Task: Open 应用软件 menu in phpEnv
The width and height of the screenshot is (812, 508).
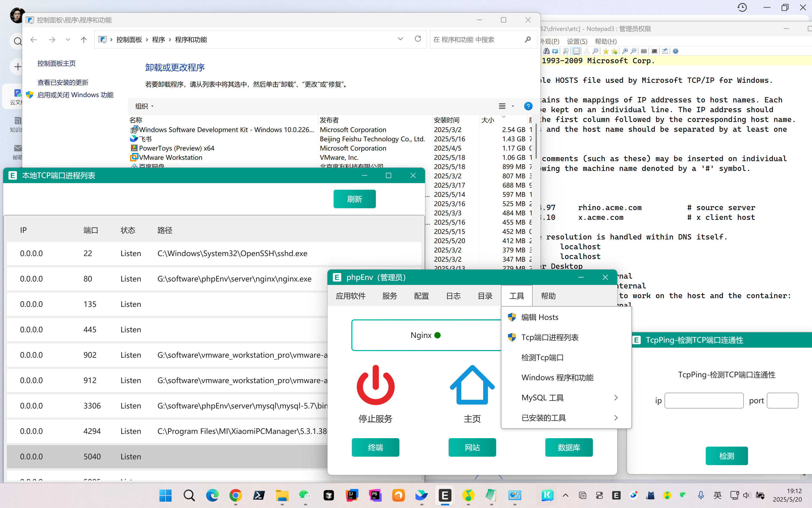Action: [351, 296]
